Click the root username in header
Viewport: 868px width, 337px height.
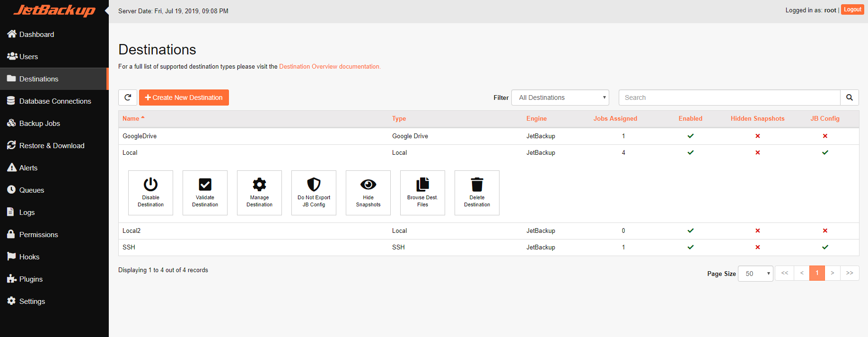830,10
